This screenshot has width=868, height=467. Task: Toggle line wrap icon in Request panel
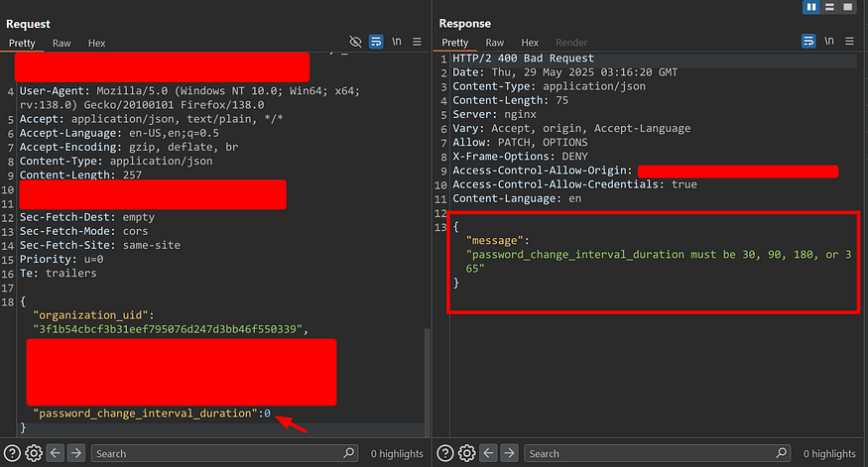pos(376,43)
